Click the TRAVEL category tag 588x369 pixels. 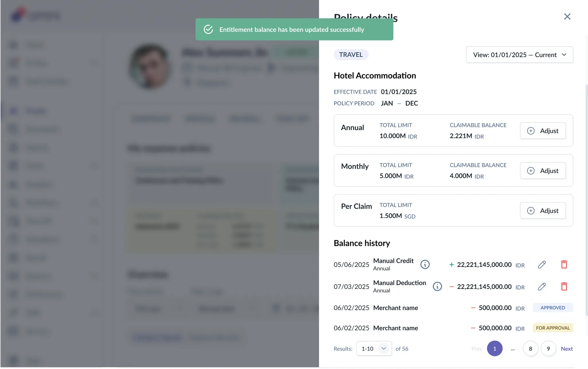point(351,55)
